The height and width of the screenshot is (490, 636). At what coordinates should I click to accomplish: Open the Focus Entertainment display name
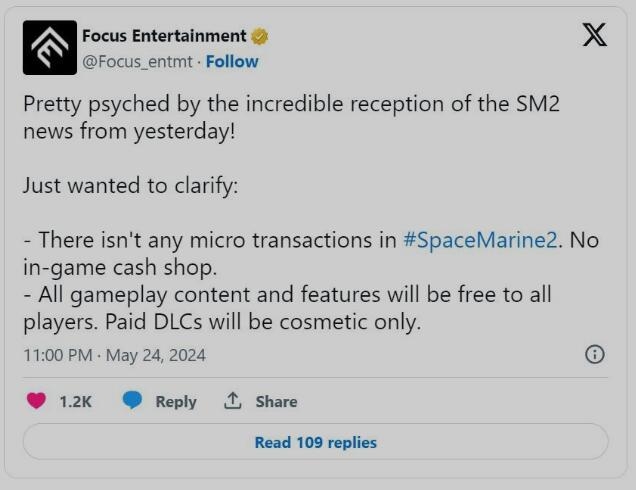pos(164,36)
